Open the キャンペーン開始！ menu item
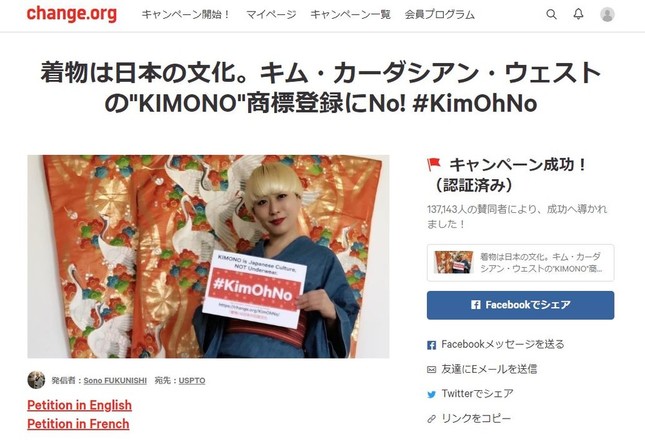 pos(186,15)
